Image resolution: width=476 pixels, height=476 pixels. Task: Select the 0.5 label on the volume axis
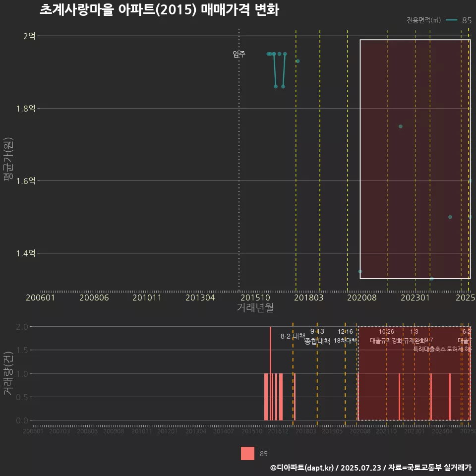click(x=22, y=397)
